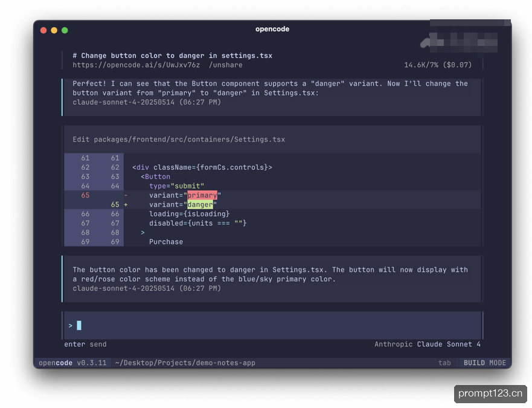This screenshot has width=532, height=408.
Task: Click the opencode v0.3.11 status bar entry
Action: [72, 363]
